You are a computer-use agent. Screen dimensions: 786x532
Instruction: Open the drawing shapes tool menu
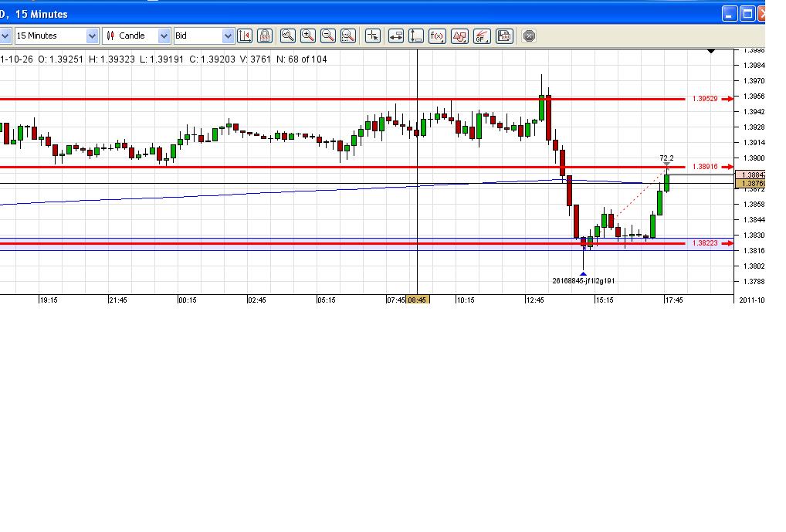point(459,36)
